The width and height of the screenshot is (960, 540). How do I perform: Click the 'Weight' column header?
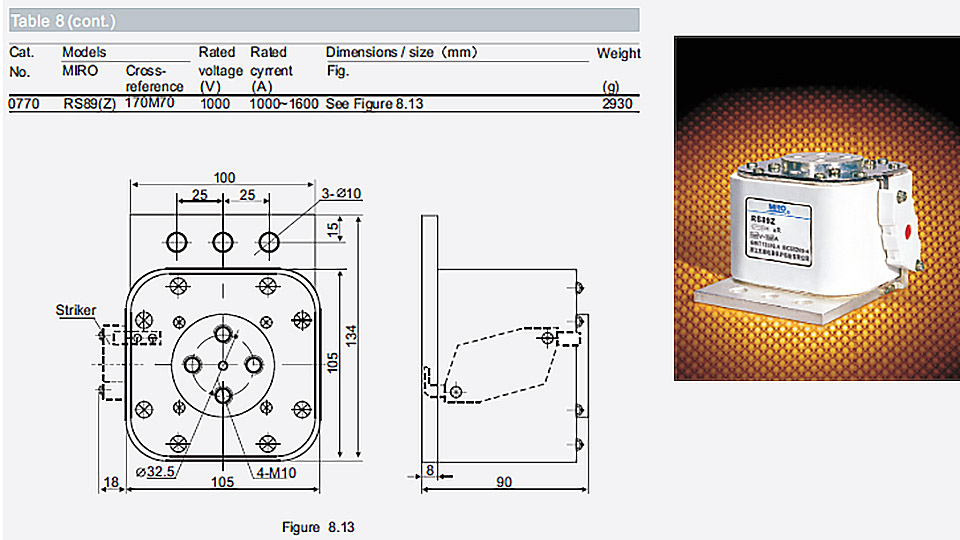618,53
